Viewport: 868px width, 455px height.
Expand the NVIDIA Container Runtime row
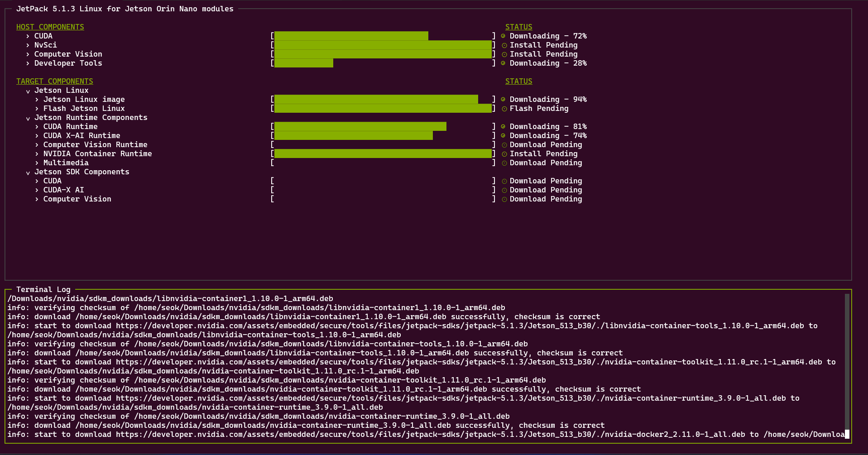37,154
